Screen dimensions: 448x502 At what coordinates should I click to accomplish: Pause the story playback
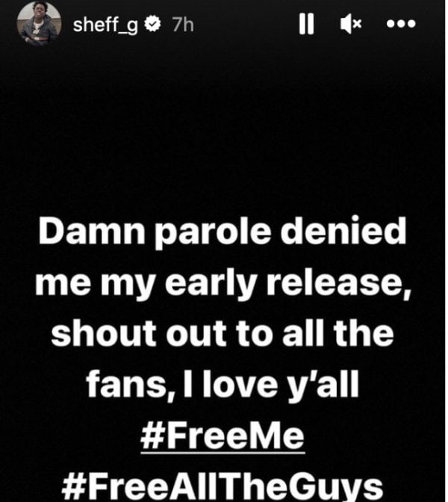[306, 24]
